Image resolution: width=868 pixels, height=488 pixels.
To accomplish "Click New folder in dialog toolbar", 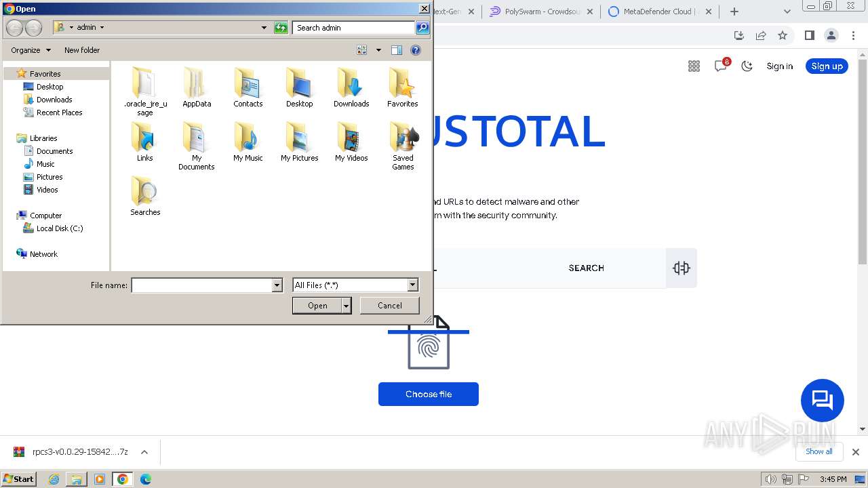I will tap(82, 50).
